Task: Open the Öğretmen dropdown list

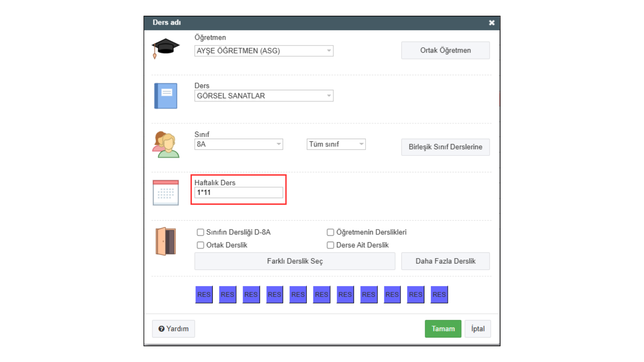Action: pos(329,51)
